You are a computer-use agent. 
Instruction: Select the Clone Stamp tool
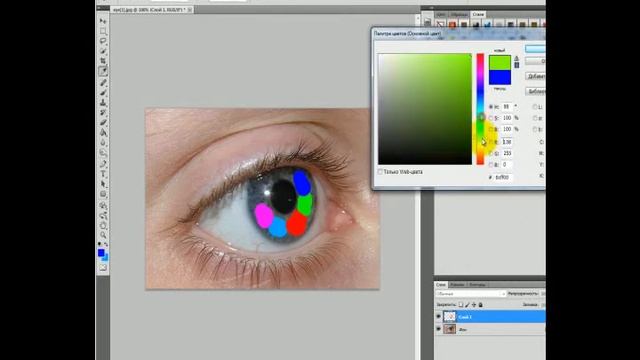103,103
